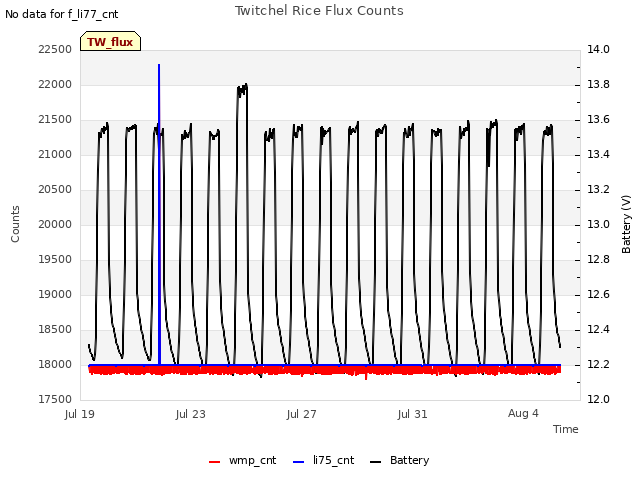Click the 13.6 battery tick label
Image resolution: width=640 pixels, height=480 pixels.
[598, 120]
